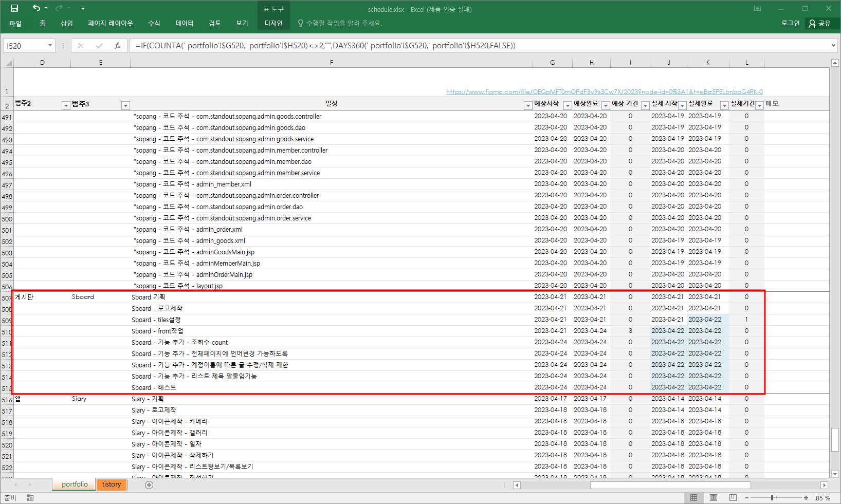
Task: Select cell 'Siary - 로고제작'
Action: point(332,410)
